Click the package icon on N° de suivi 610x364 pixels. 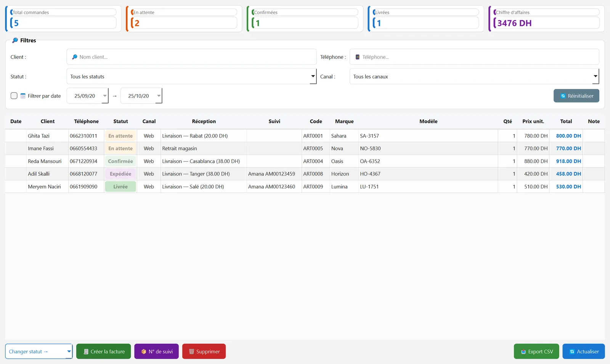point(144,352)
